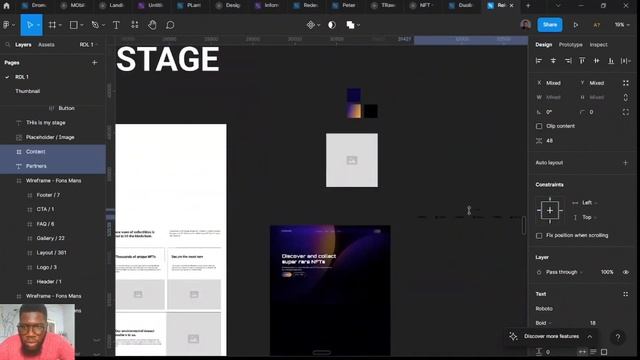
Task: Switch to the Design tab
Action: point(544,44)
